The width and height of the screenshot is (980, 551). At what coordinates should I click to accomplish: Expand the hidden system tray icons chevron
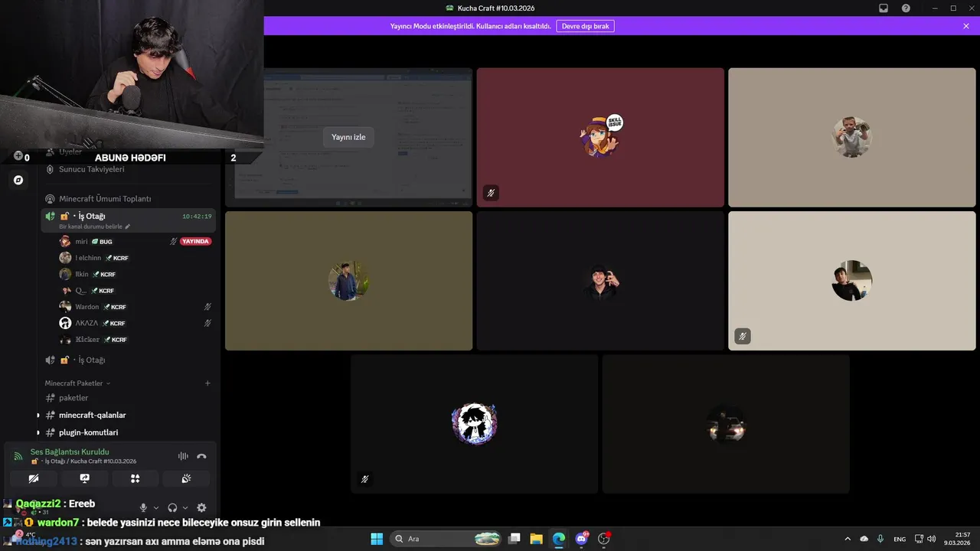click(847, 539)
